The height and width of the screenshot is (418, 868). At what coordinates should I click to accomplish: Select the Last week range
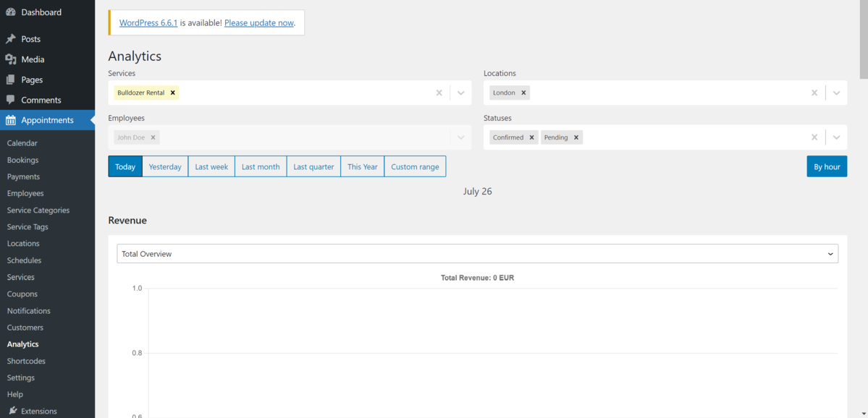pyautogui.click(x=211, y=166)
